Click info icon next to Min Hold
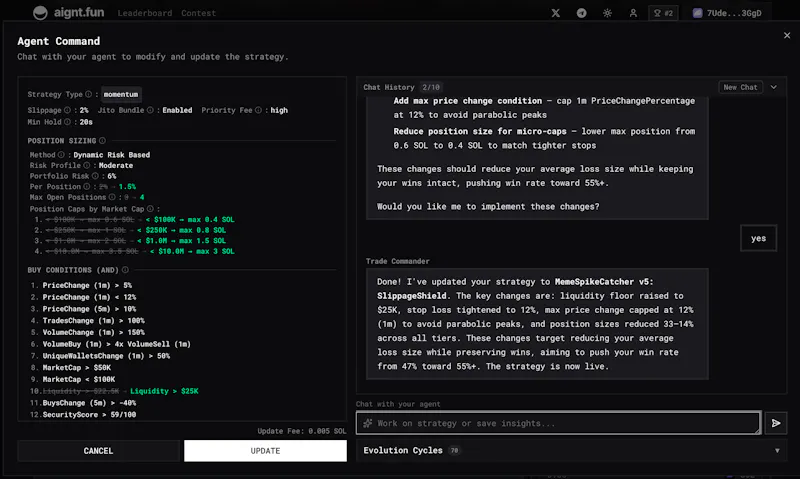Image resolution: width=800 pixels, height=479 pixels. pyautogui.click(x=67, y=122)
